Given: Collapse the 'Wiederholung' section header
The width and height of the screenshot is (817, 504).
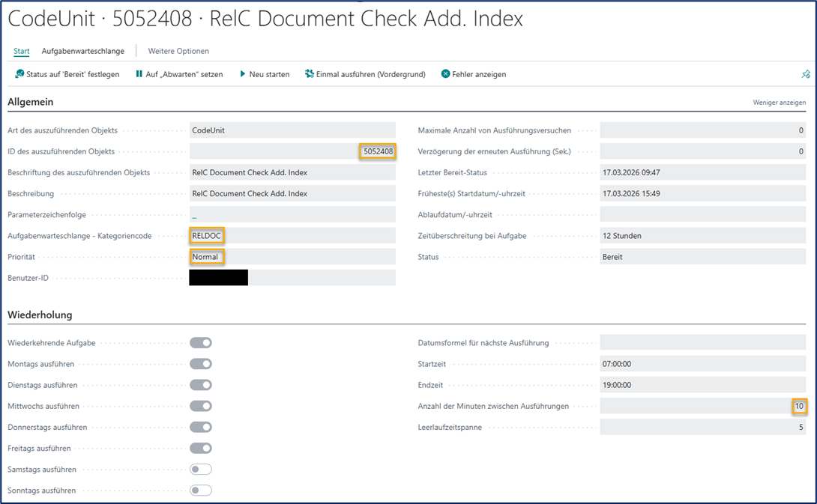Looking at the screenshot, I should coord(40,315).
